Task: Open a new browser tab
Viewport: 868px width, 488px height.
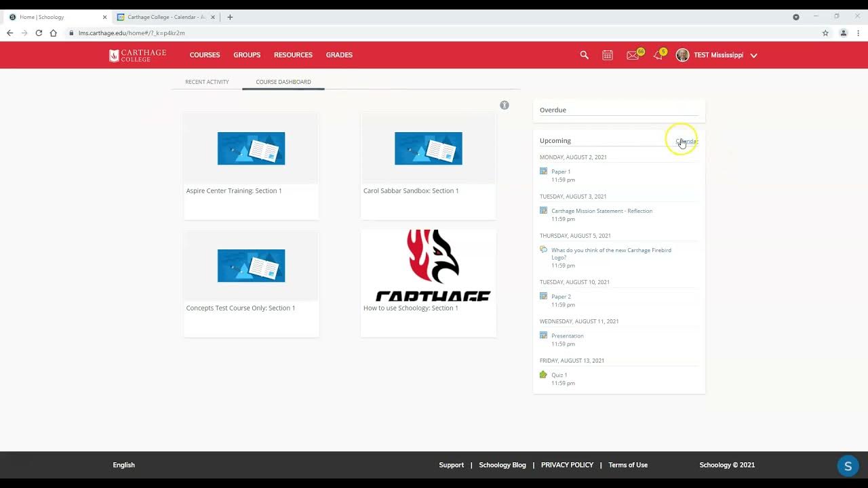Action: [x=230, y=17]
